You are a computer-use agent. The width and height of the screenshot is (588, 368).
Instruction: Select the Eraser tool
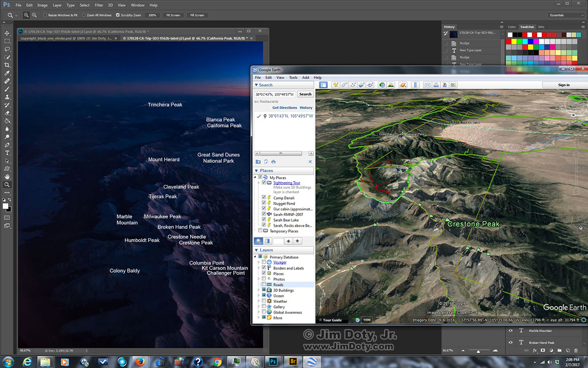pos(7,113)
